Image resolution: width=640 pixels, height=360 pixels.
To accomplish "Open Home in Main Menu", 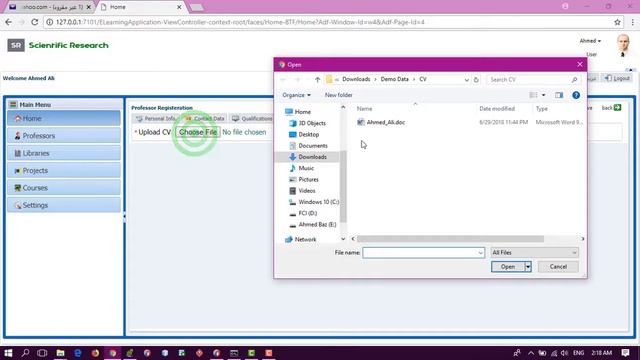I will point(64,118).
